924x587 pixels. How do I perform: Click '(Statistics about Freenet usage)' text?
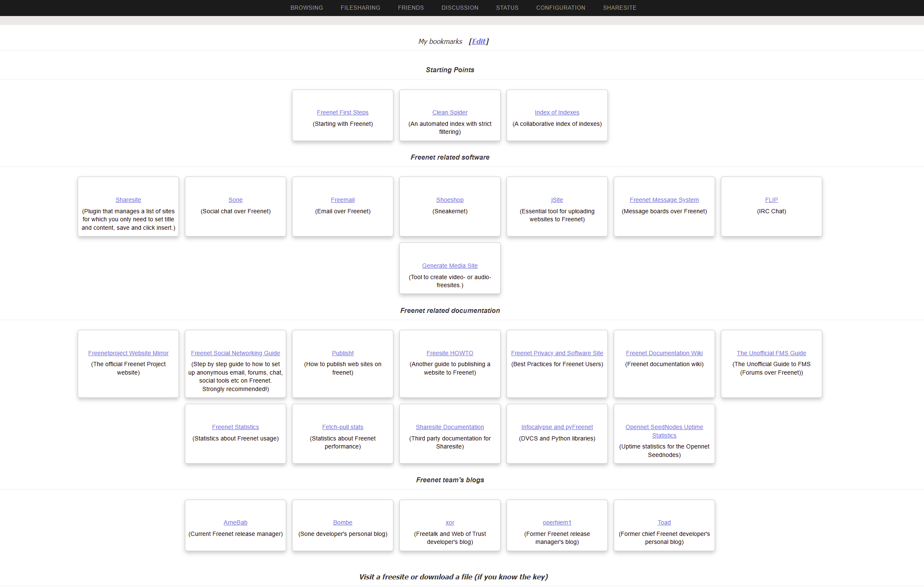[235, 438]
